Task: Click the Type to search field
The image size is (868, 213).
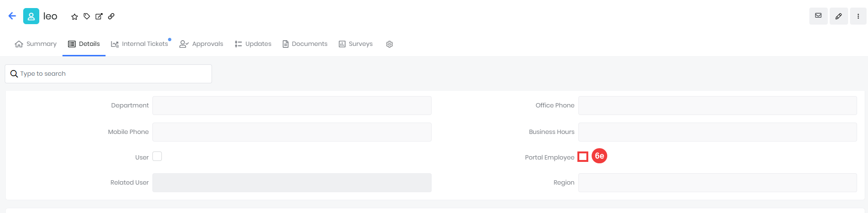Action: (x=108, y=74)
